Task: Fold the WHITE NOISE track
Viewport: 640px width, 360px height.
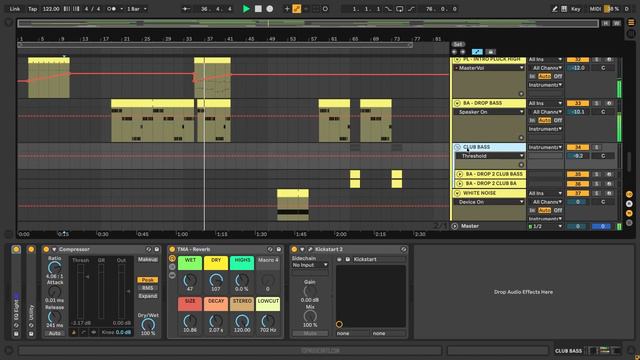Action: (x=457, y=193)
